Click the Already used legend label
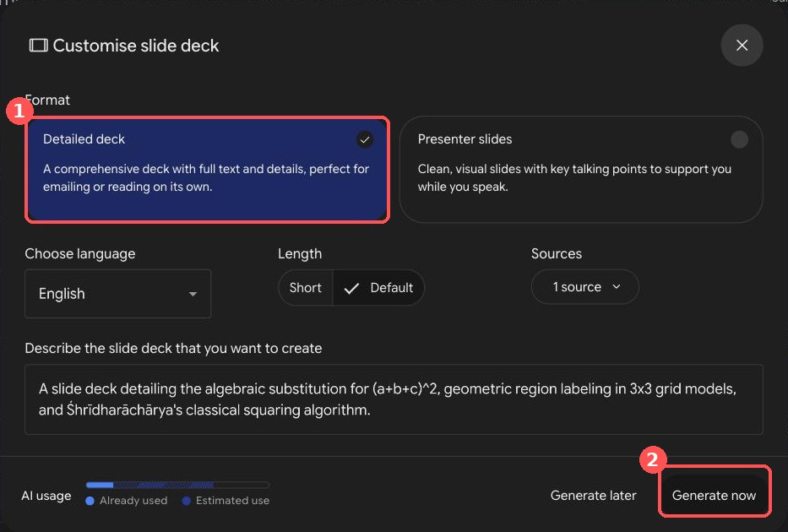The width and height of the screenshot is (788, 532). pos(133,501)
